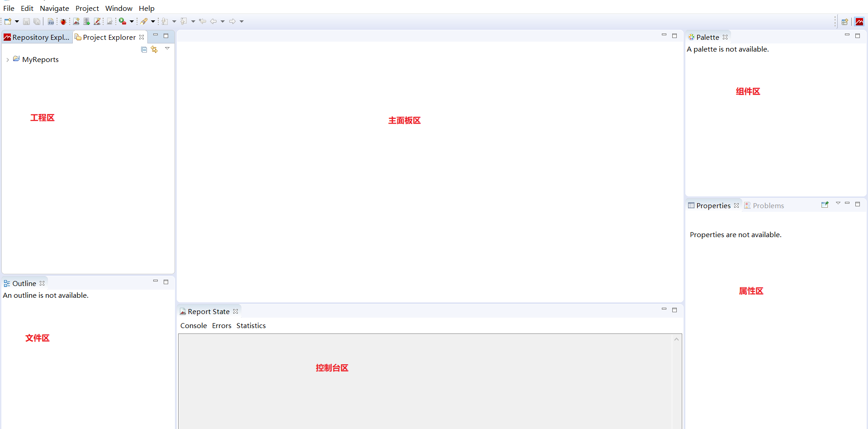Close the Properties view tab
This screenshot has width=868, height=429.
736,205
